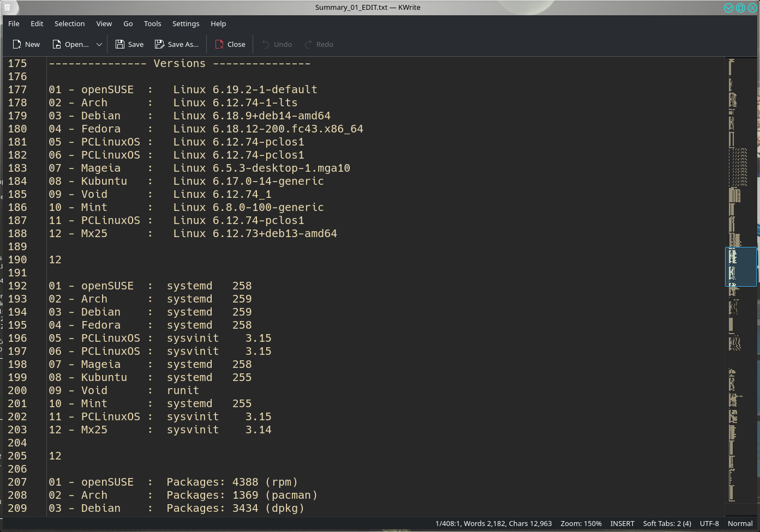Open the UTF-8 encoding selector
The height and width of the screenshot is (532, 760).
(709, 523)
